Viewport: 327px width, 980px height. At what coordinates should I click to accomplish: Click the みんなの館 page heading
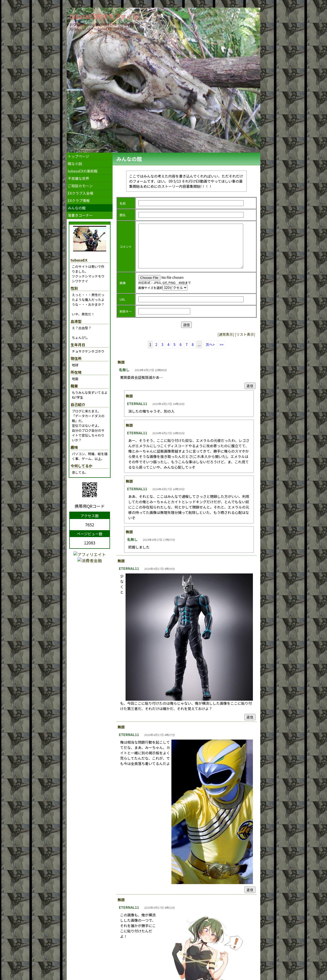[129, 159]
